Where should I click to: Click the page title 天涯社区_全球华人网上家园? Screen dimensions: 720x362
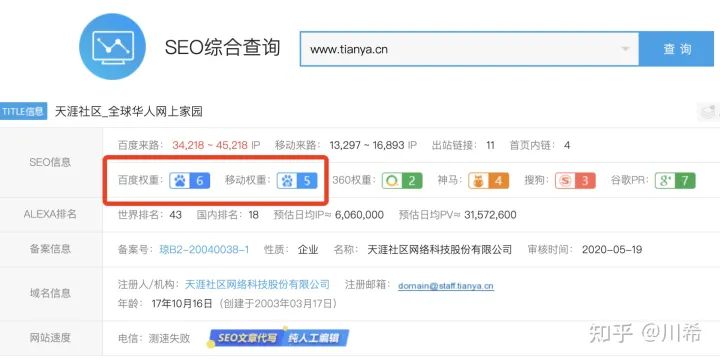(x=129, y=111)
